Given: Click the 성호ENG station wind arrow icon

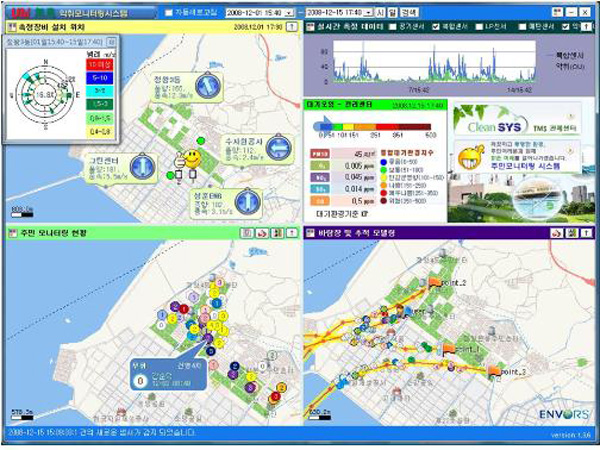Looking at the screenshot, I should tap(248, 202).
